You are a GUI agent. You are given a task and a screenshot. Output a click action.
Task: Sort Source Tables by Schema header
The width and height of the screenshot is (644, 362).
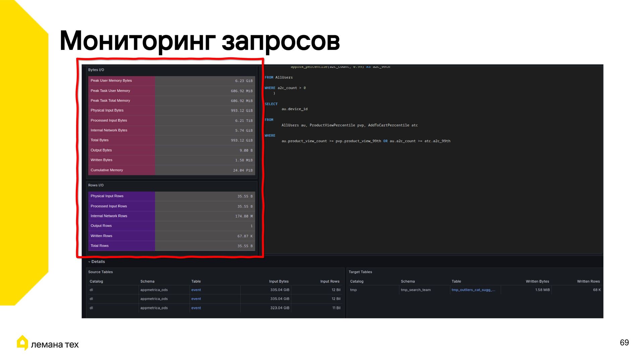[147, 281]
